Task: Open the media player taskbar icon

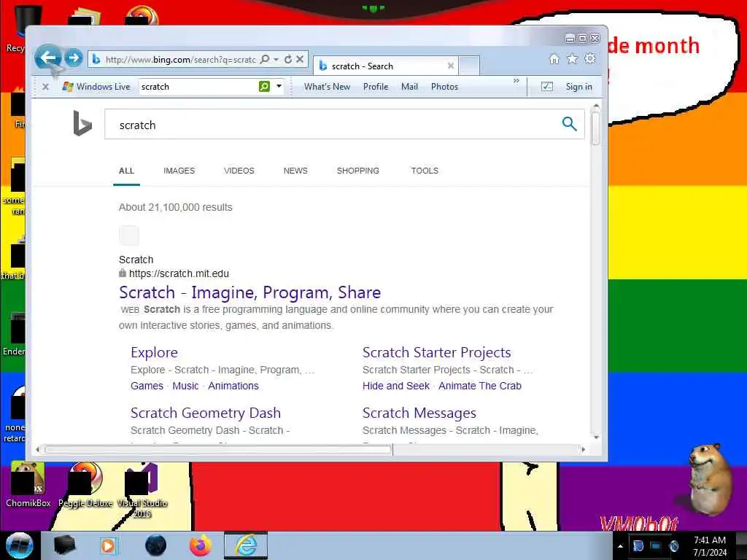Action: pos(108,545)
